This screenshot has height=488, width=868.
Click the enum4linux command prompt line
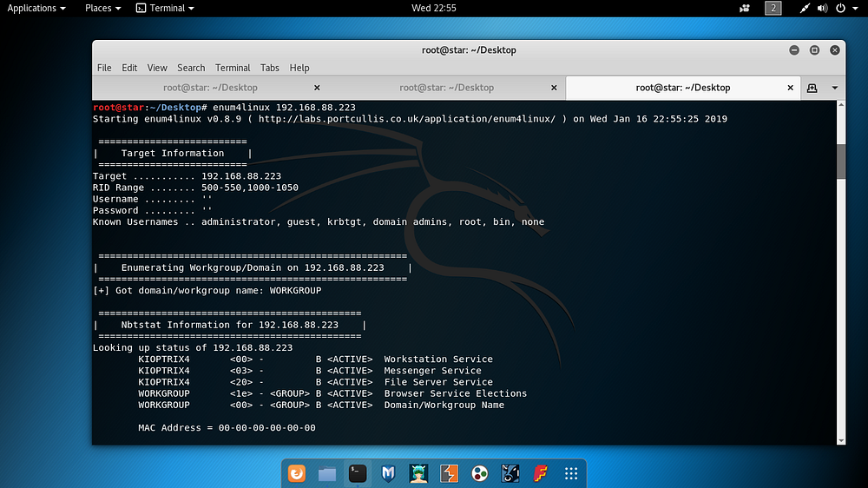pyautogui.click(x=224, y=108)
